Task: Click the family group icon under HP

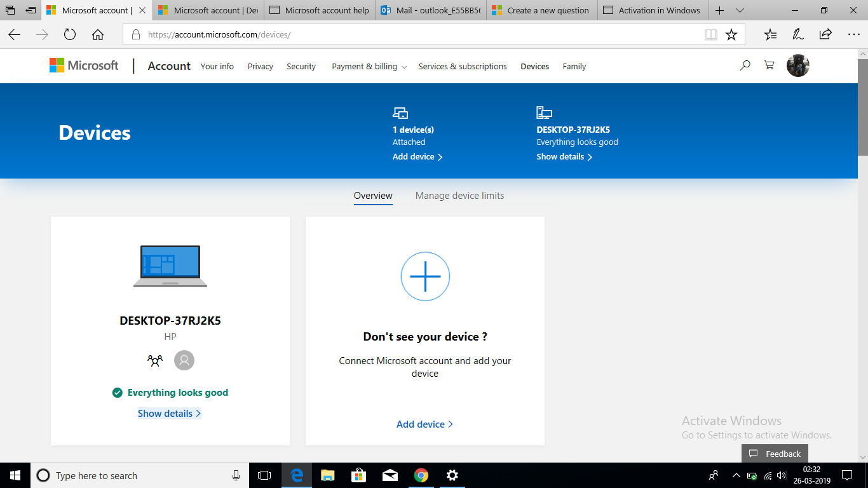Action: point(155,361)
